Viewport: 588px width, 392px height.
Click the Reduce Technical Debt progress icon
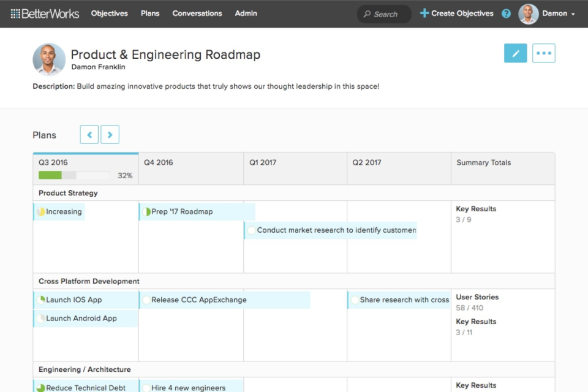click(41, 388)
